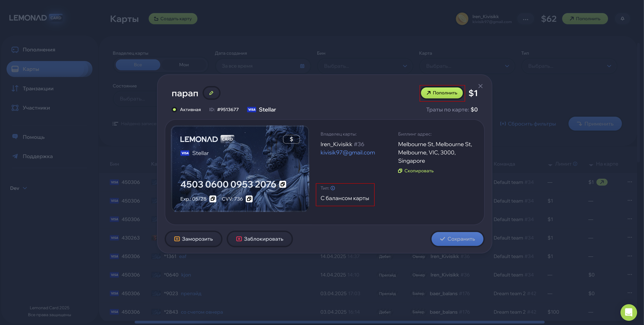Viewport: 644px width, 325px height.
Task: Click the pencil edit icon beside the card name
Action: (211, 93)
